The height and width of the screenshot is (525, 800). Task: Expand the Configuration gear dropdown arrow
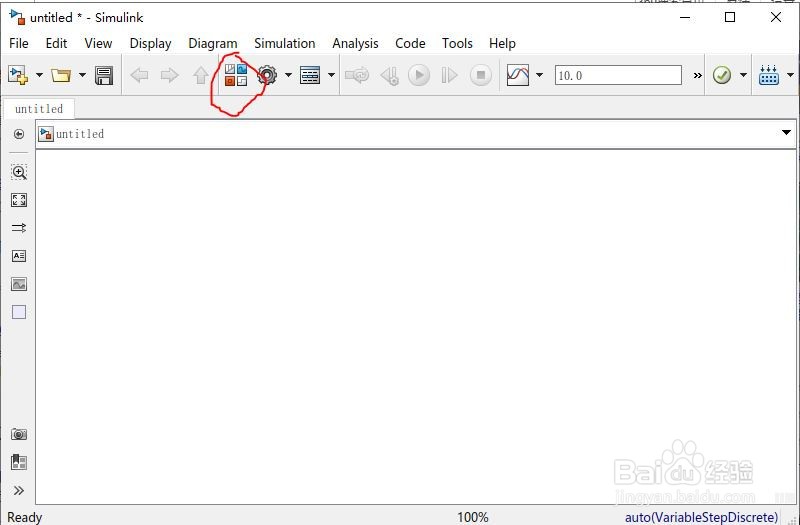(x=288, y=75)
